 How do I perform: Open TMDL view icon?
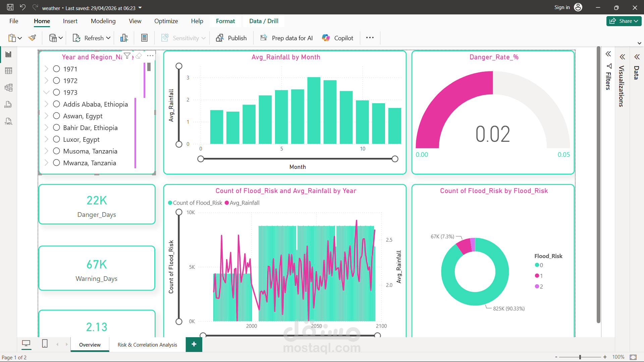8,121
